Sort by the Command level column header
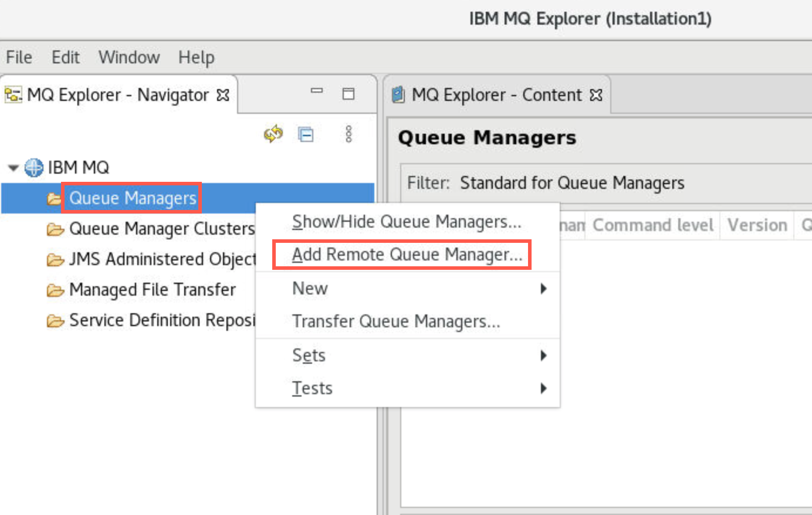Viewport: 812px width, 515px height. tap(652, 225)
